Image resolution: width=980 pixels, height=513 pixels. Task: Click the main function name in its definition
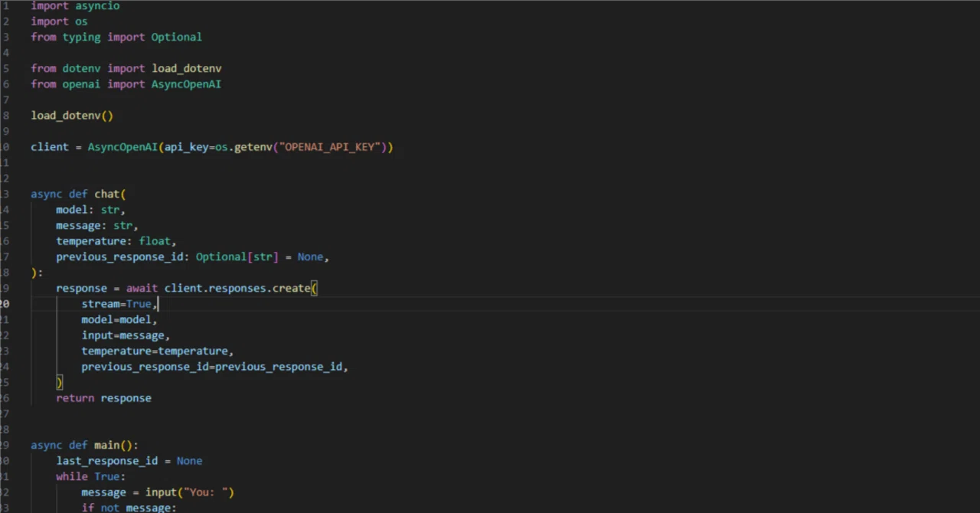coord(106,445)
